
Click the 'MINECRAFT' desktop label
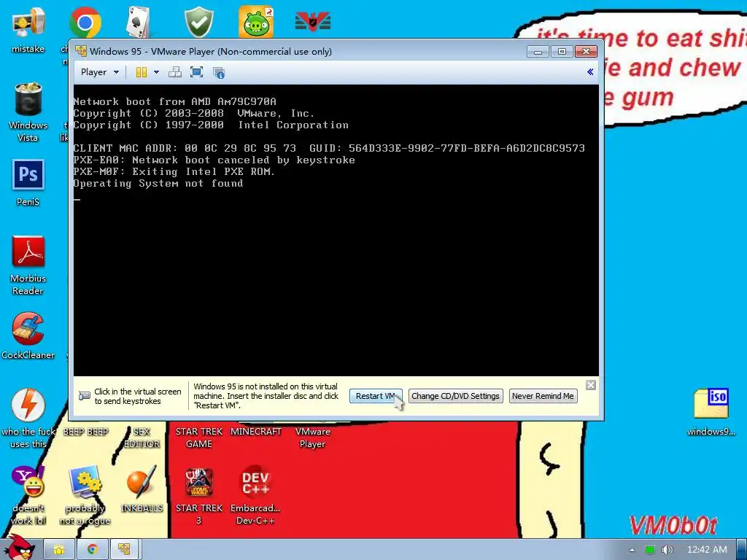pos(256,432)
